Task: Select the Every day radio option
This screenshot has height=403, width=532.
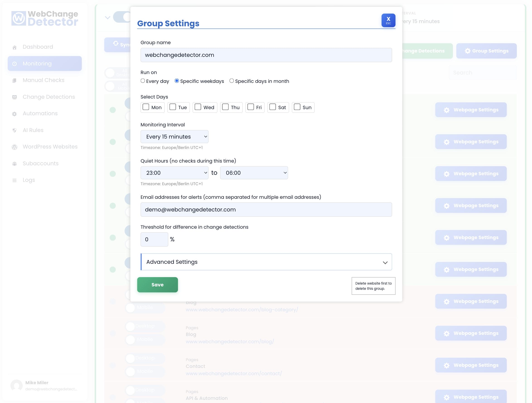Action: tap(143, 81)
